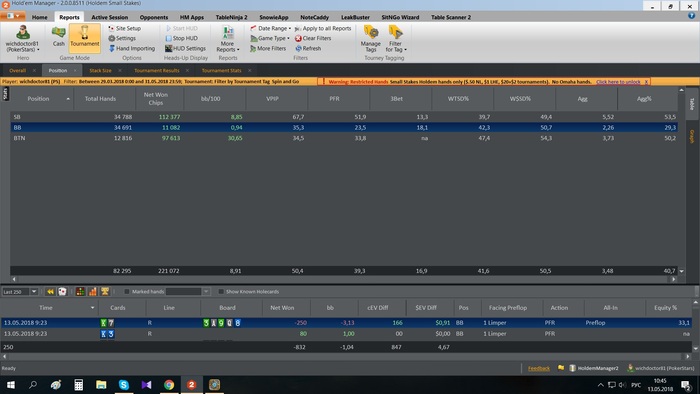Open the Opponents ribbon tab
This screenshot has height=394, width=700.
(x=154, y=17)
